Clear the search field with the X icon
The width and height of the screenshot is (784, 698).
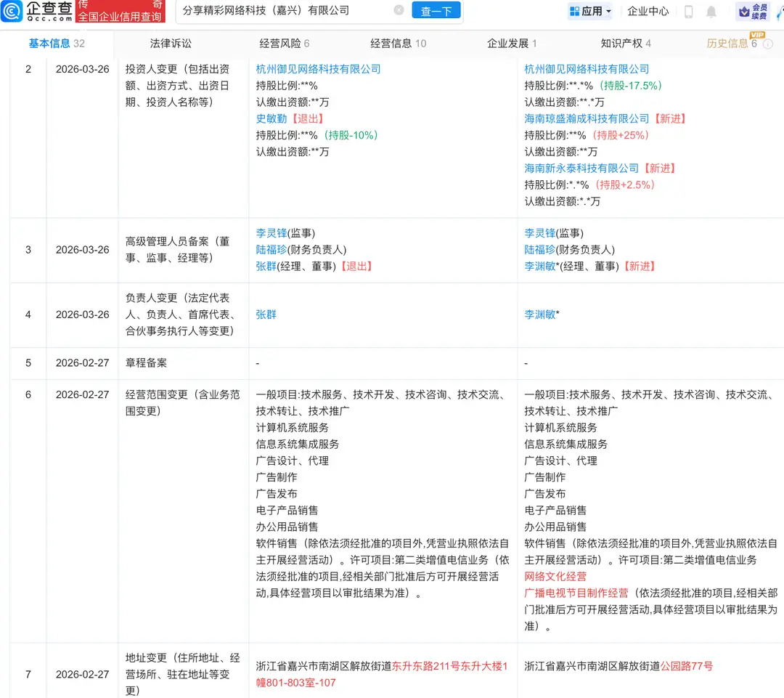tap(399, 10)
